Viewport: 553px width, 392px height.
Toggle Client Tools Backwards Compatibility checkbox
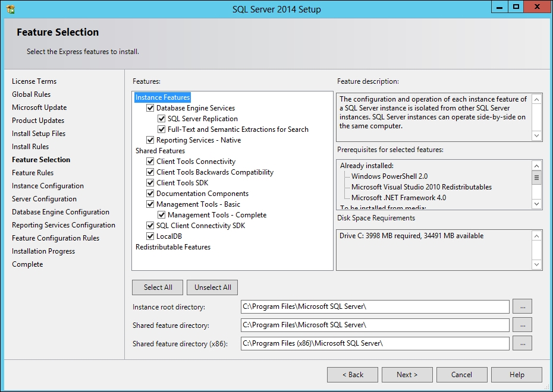(x=150, y=172)
